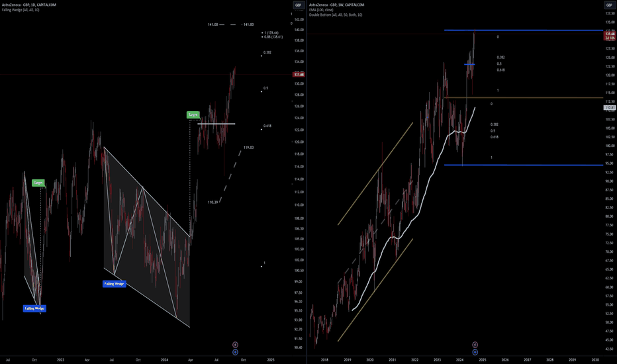Click the 119.03 dashed projection label

(248, 148)
